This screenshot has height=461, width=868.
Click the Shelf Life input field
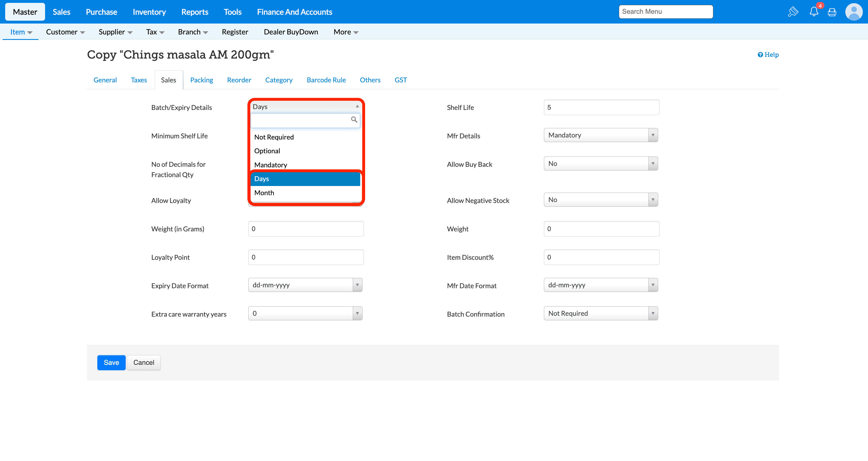(601, 107)
